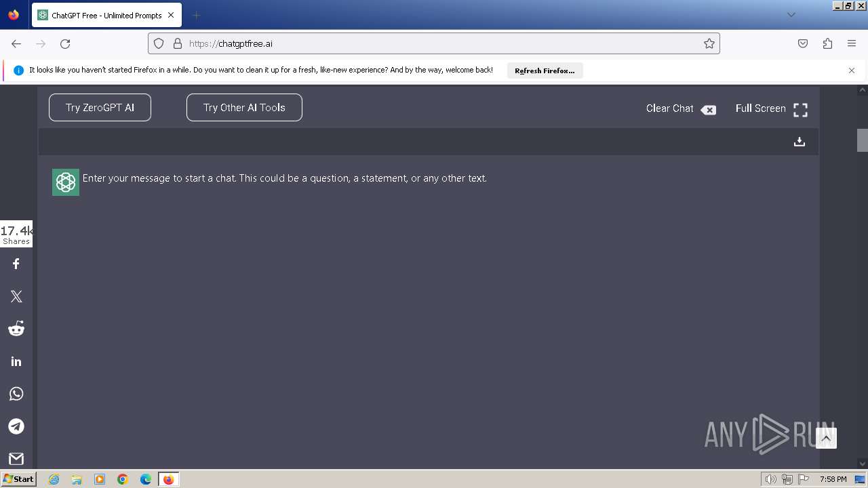
Task: Click the URL address bar
Action: 434,43
